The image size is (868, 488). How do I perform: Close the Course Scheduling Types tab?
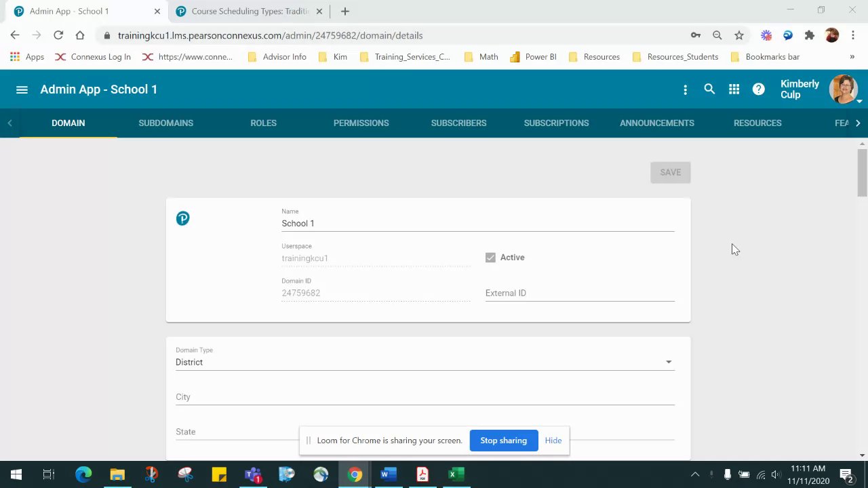coord(319,11)
